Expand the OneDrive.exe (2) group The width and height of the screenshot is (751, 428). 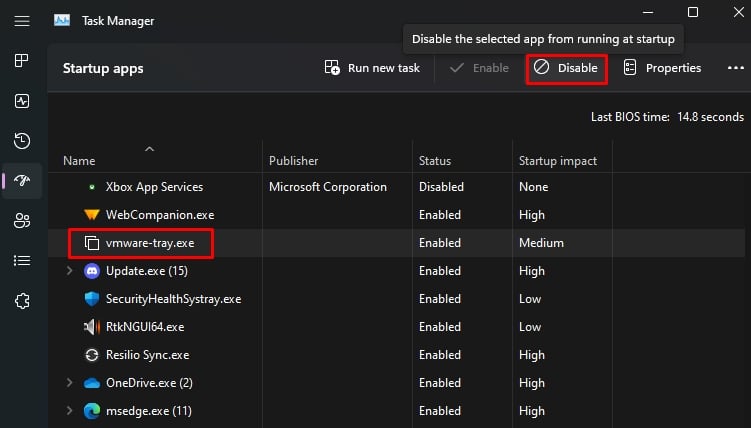69,383
